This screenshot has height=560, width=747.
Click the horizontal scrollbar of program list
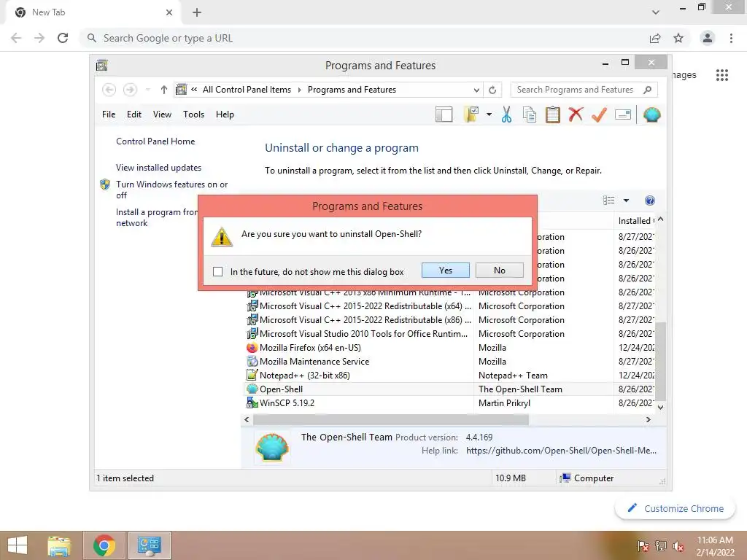tap(391, 419)
